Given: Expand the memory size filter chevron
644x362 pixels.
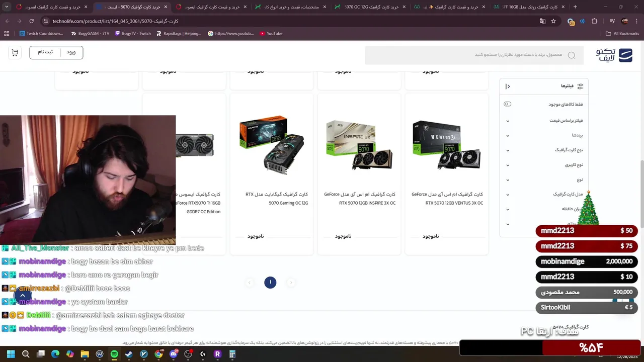Looking at the screenshot, I should tap(508, 209).
